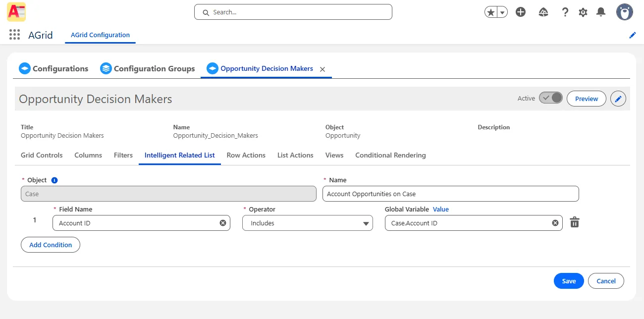Save the intelligent related list
The image size is (644, 319).
click(x=569, y=281)
